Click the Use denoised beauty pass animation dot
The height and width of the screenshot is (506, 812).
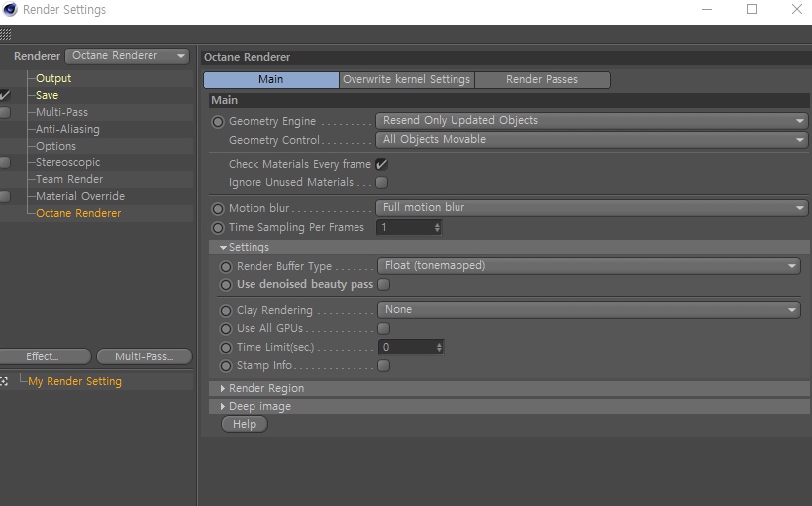pyautogui.click(x=225, y=285)
